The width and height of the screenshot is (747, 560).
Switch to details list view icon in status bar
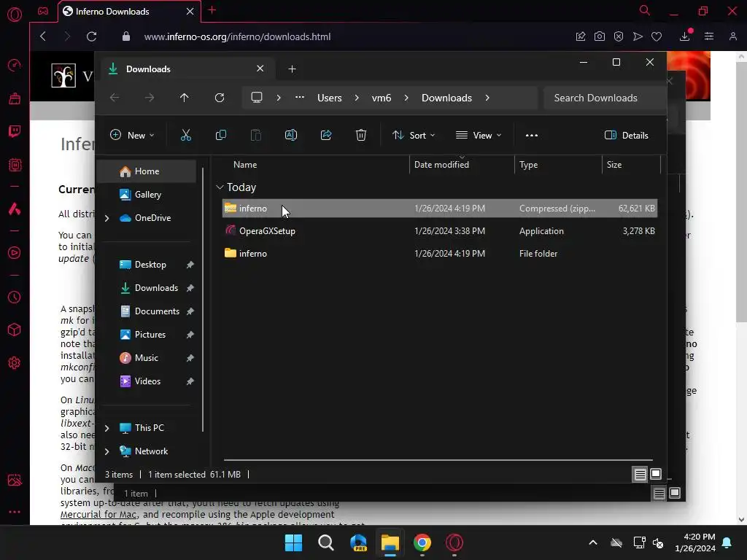tap(640, 474)
